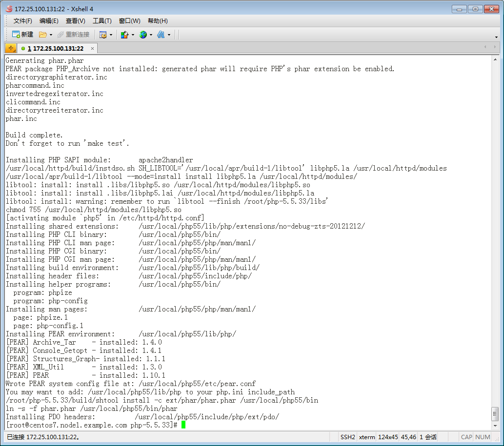Click the font 'A' icon in toolbar

(161, 35)
